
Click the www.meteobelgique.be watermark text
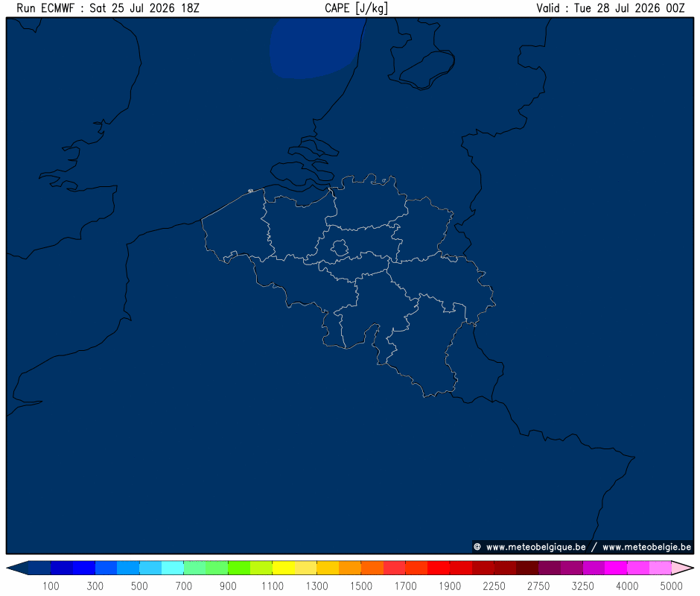coord(535,547)
